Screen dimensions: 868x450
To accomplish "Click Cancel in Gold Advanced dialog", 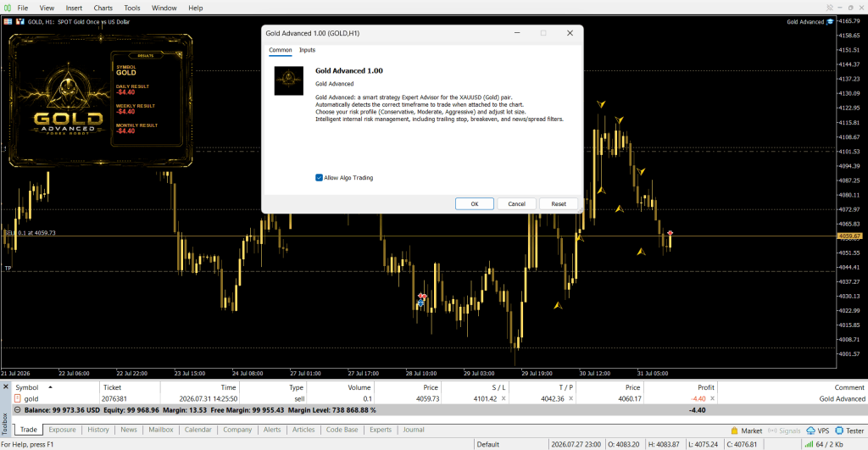I will tap(516, 203).
